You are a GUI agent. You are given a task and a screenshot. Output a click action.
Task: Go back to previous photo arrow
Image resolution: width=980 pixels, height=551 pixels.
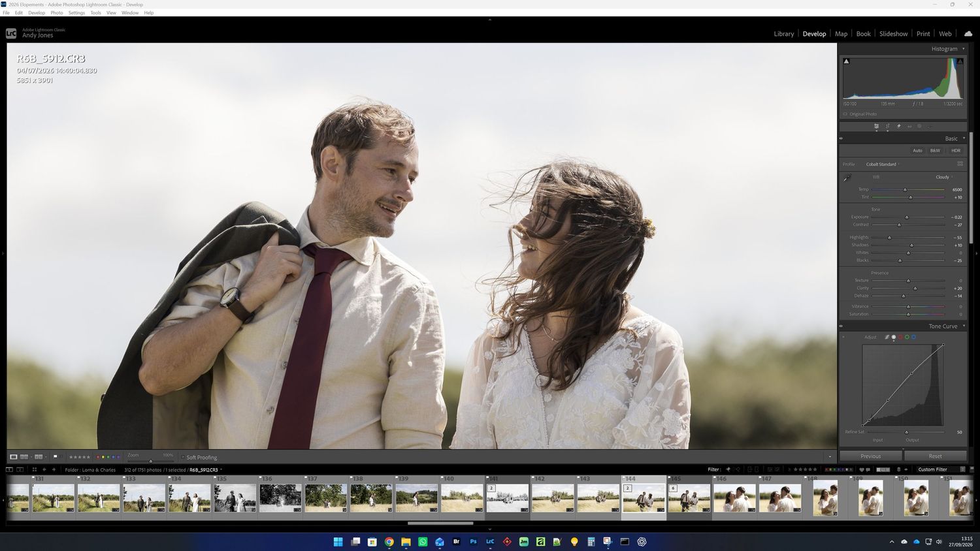[44, 469]
